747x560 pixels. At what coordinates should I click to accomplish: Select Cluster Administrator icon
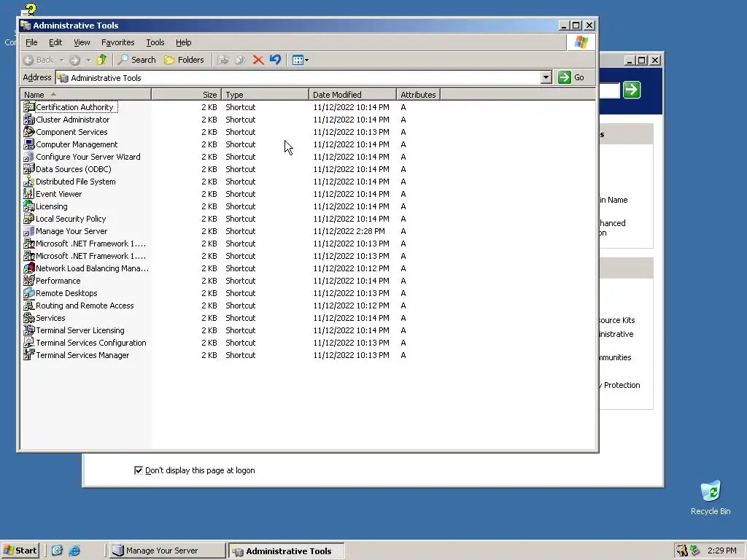coord(29,120)
